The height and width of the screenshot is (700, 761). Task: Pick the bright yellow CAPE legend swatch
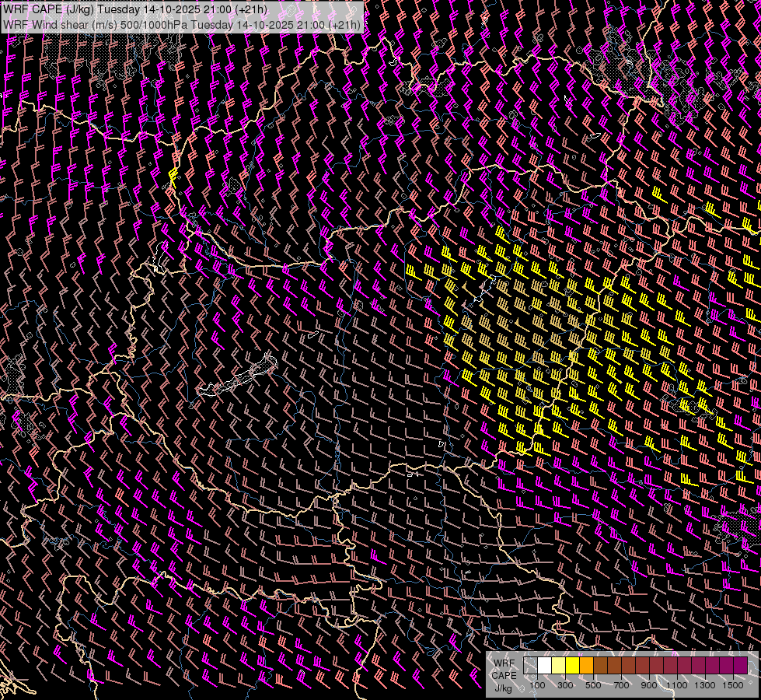(x=572, y=666)
